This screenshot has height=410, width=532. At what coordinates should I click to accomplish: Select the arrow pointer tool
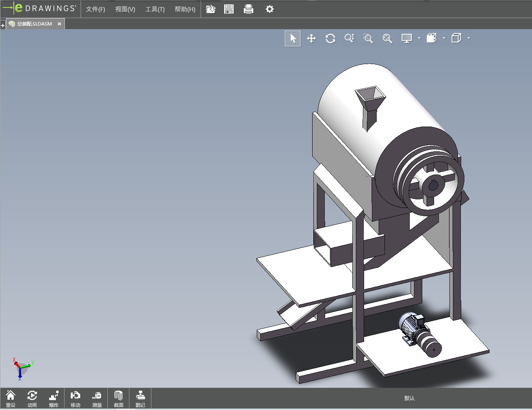pyautogui.click(x=293, y=39)
